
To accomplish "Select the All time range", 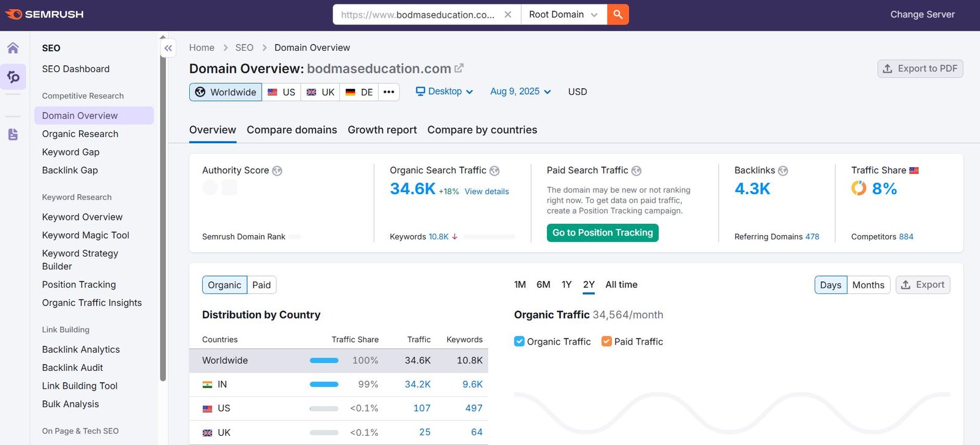I will tap(621, 285).
